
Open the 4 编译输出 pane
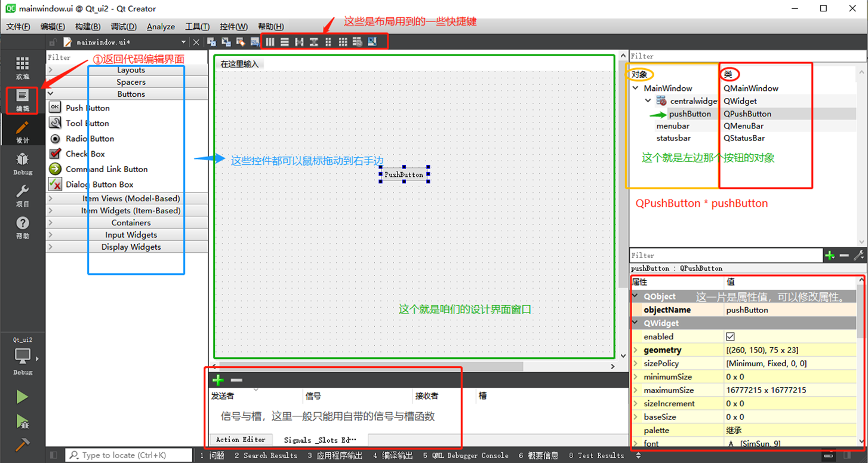point(393,455)
